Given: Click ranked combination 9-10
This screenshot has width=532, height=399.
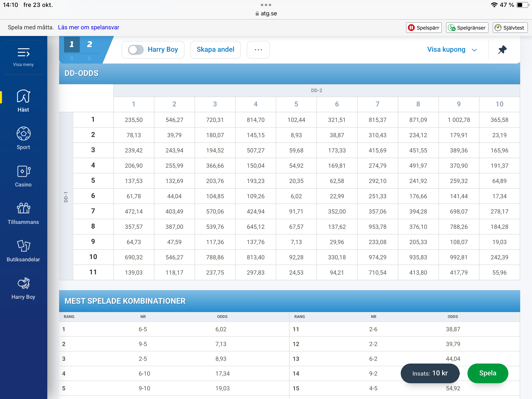Looking at the screenshot, I should point(144,388).
